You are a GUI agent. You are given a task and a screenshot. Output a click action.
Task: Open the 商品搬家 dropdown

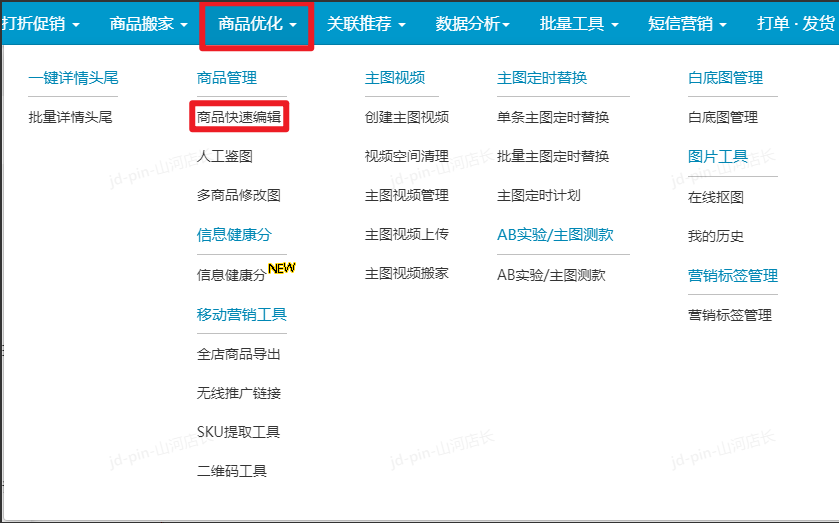(x=148, y=24)
